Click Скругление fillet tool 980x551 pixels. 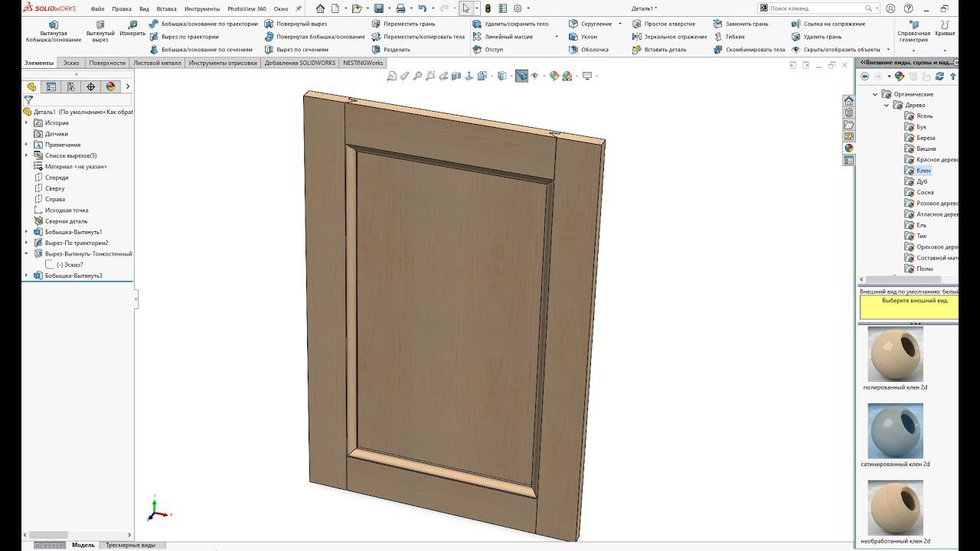pos(590,24)
